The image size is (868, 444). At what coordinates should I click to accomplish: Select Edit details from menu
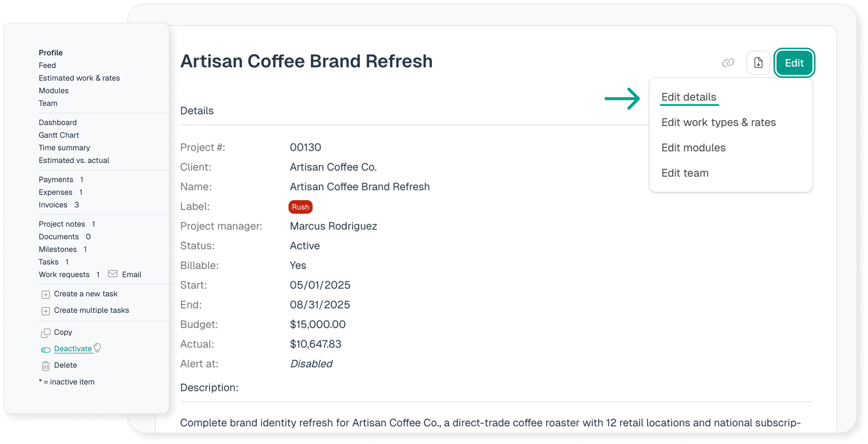pyautogui.click(x=688, y=97)
